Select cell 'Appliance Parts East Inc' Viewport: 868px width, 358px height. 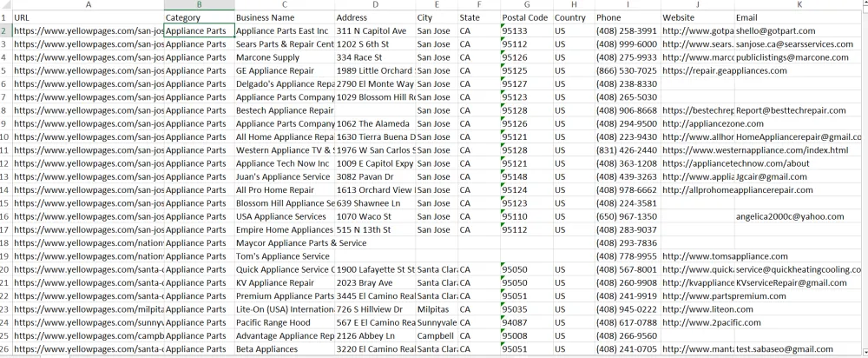pos(285,31)
